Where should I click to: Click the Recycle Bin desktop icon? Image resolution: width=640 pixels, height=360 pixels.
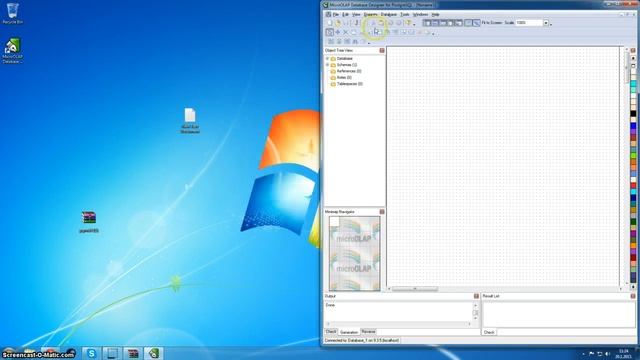tap(13, 13)
